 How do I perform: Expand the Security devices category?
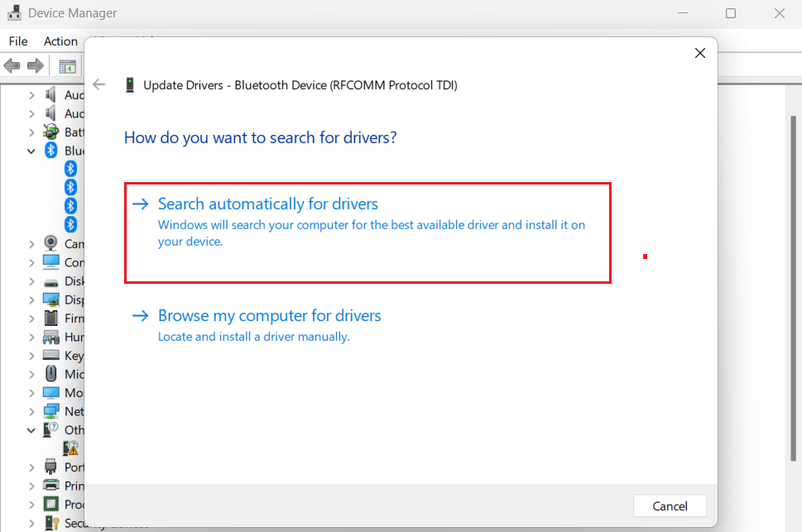click(31, 523)
